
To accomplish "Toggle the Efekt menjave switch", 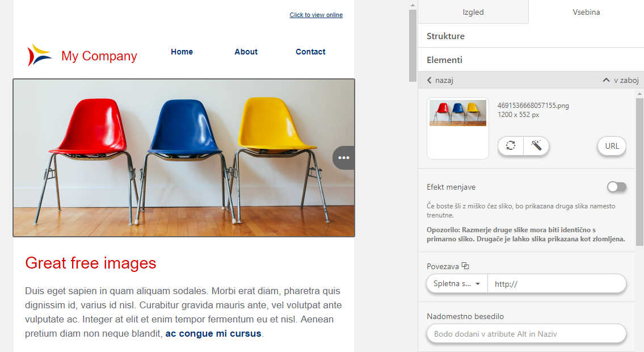I will (x=617, y=187).
